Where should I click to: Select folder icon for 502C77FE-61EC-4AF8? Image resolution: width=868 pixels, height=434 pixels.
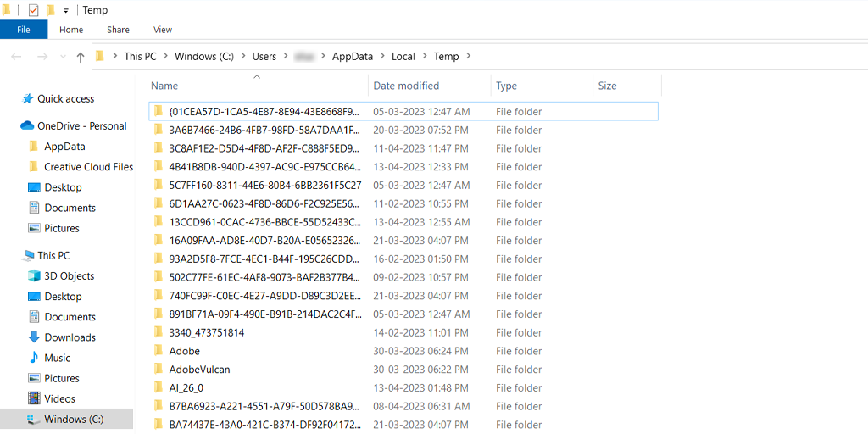(159, 277)
